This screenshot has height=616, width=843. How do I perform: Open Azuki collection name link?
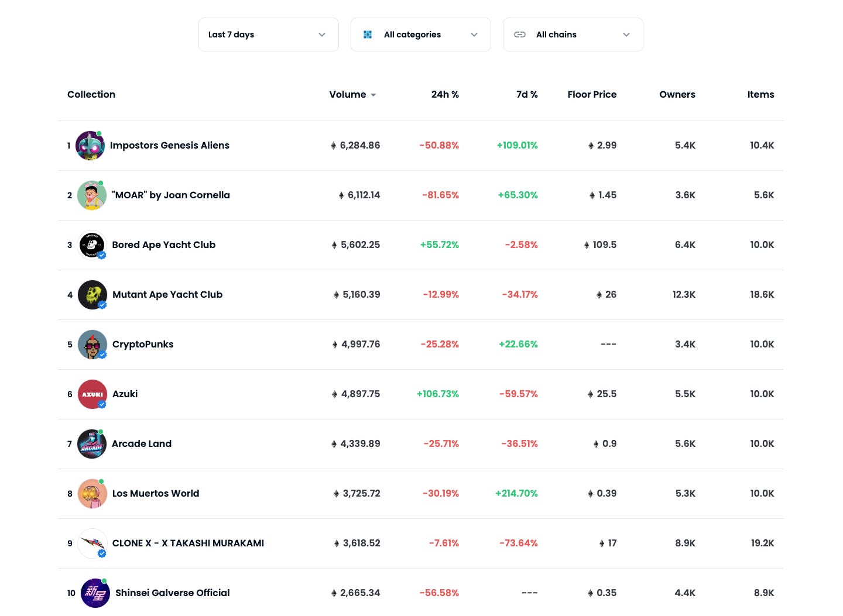[x=125, y=394]
